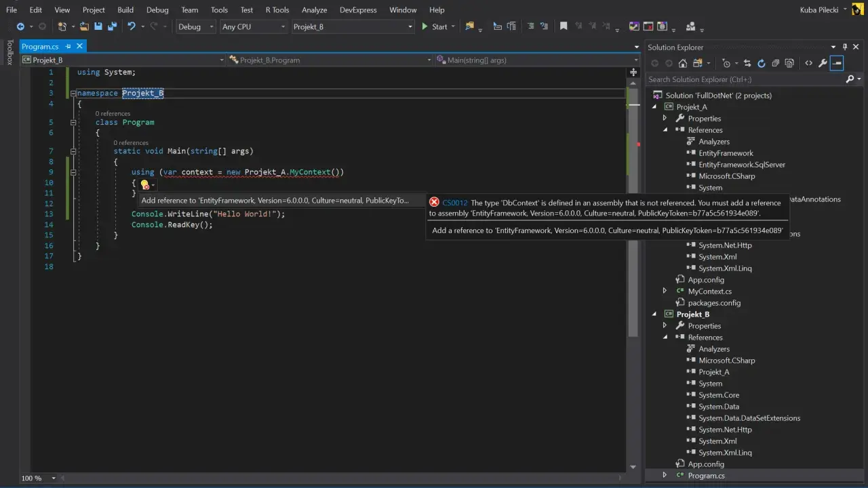Viewport: 868px width, 488px height.
Task: Open the Analyze menu
Action: coord(314,9)
